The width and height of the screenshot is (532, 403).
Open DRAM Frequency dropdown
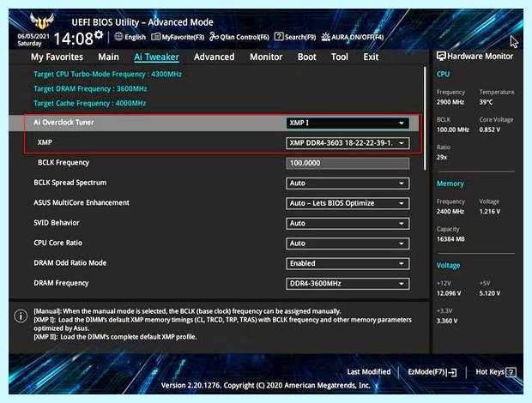[348, 284]
